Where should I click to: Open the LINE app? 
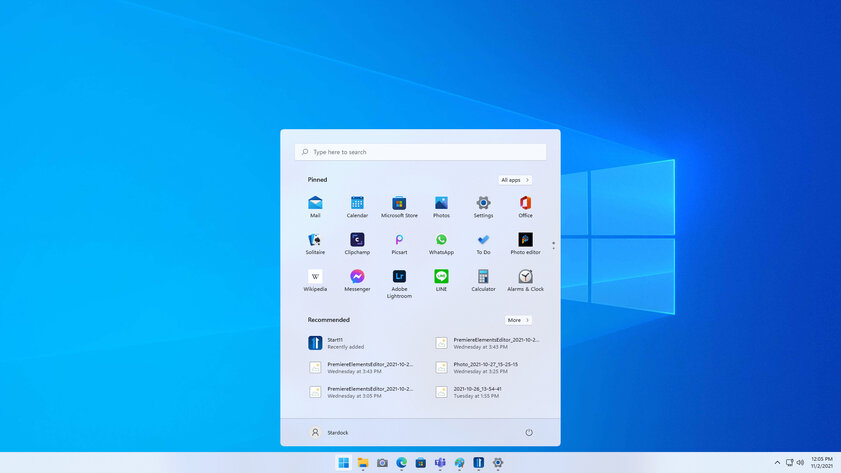point(441,278)
